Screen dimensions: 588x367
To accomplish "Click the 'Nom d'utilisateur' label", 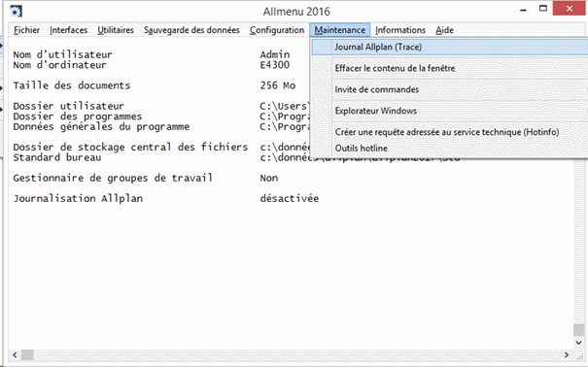I will click(62, 54).
